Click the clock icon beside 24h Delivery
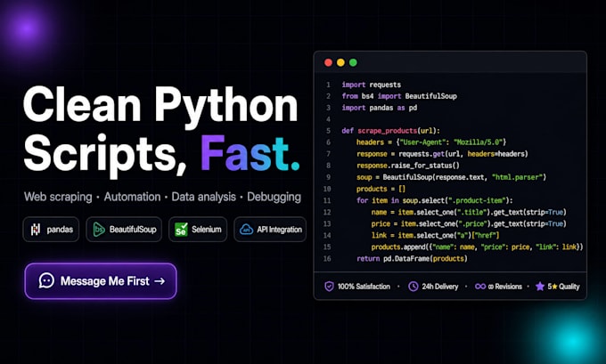This screenshot has height=364, width=606. 414,287
